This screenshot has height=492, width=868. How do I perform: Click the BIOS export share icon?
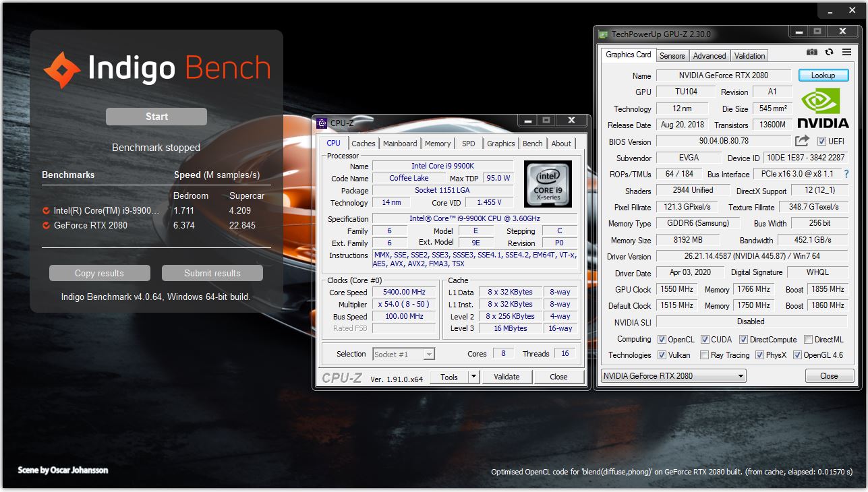[x=802, y=141]
